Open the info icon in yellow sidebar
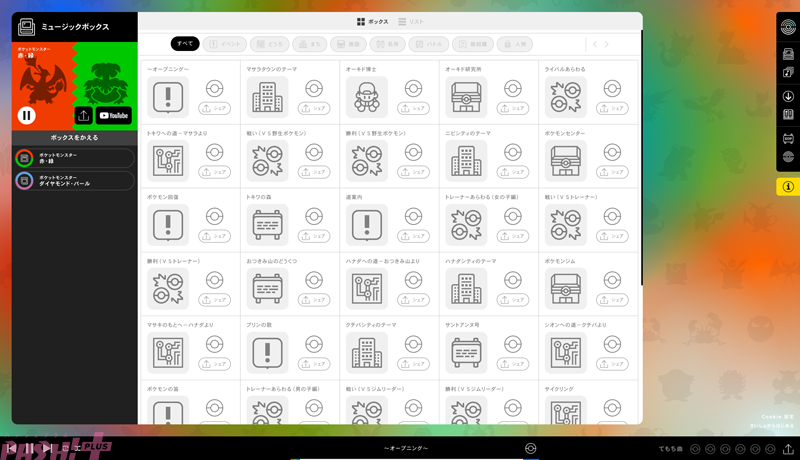800x460 pixels. (788, 186)
